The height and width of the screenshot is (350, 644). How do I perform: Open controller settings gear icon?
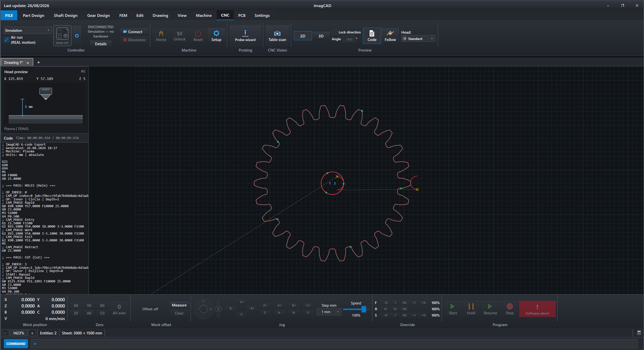pyautogui.click(x=77, y=36)
